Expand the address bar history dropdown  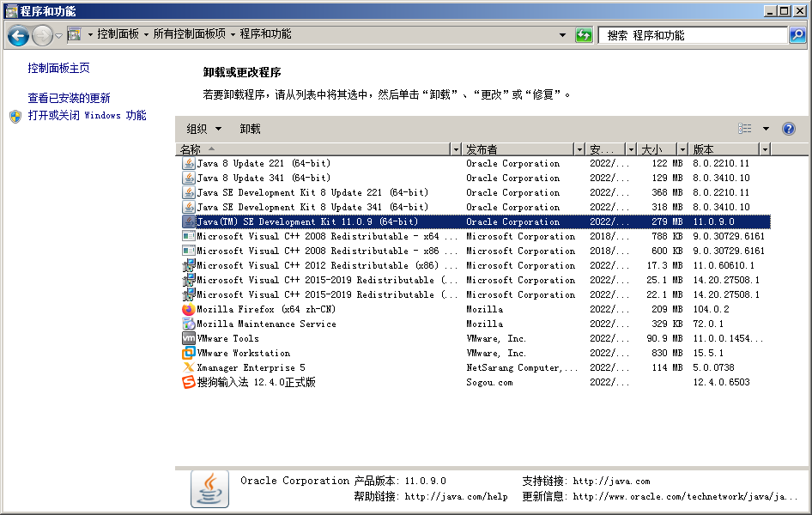pos(562,35)
